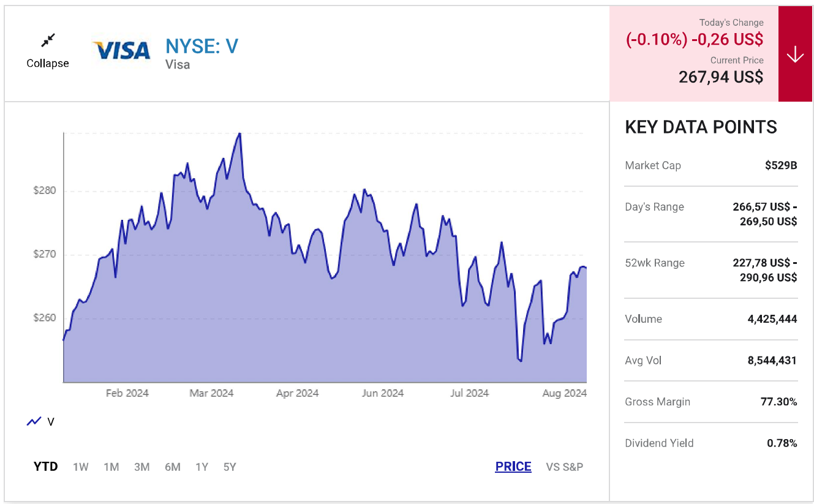Click the Jun 2024 axis label
Image resolution: width=814 pixels, height=504 pixels.
coord(383,393)
